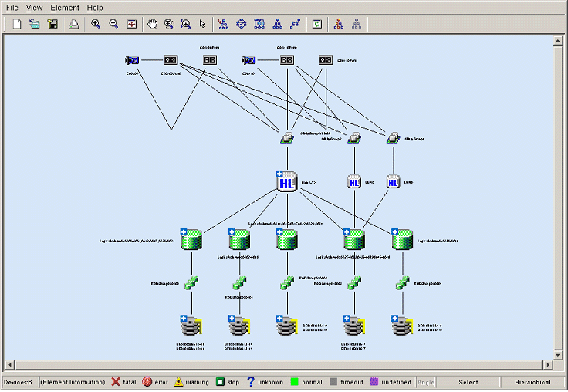Open a file using the folder icon
This screenshot has width=568, height=392.
coord(35,24)
